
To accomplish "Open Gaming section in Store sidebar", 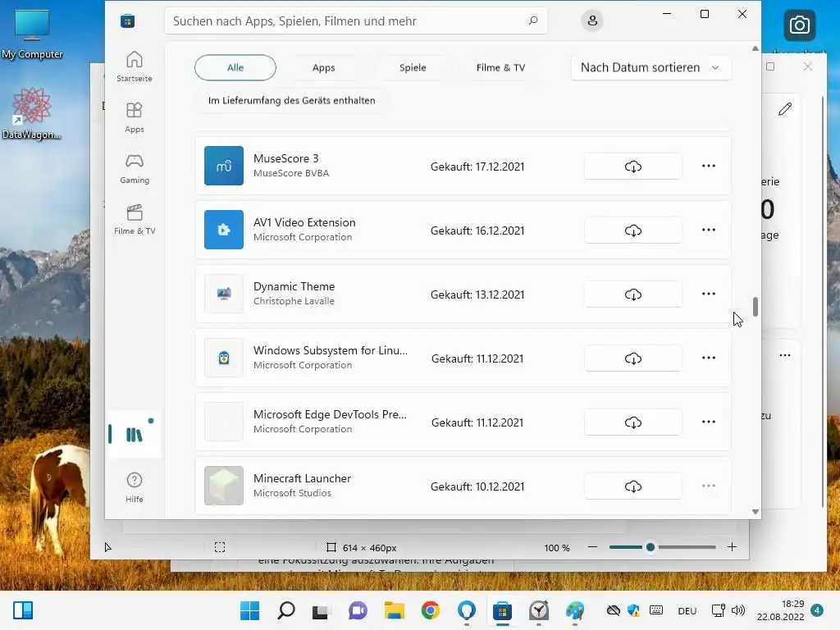I will (134, 168).
